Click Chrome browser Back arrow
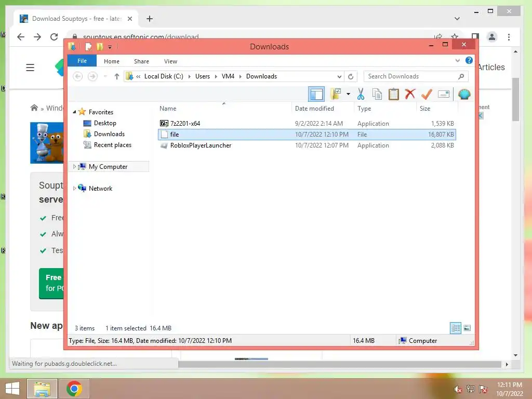This screenshot has width=532, height=399. click(x=21, y=37)
